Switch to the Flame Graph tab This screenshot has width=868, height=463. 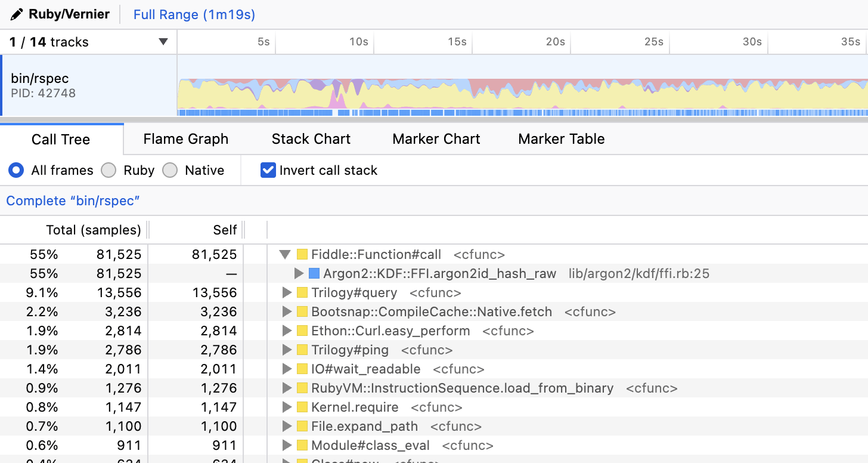click(186, 139)
